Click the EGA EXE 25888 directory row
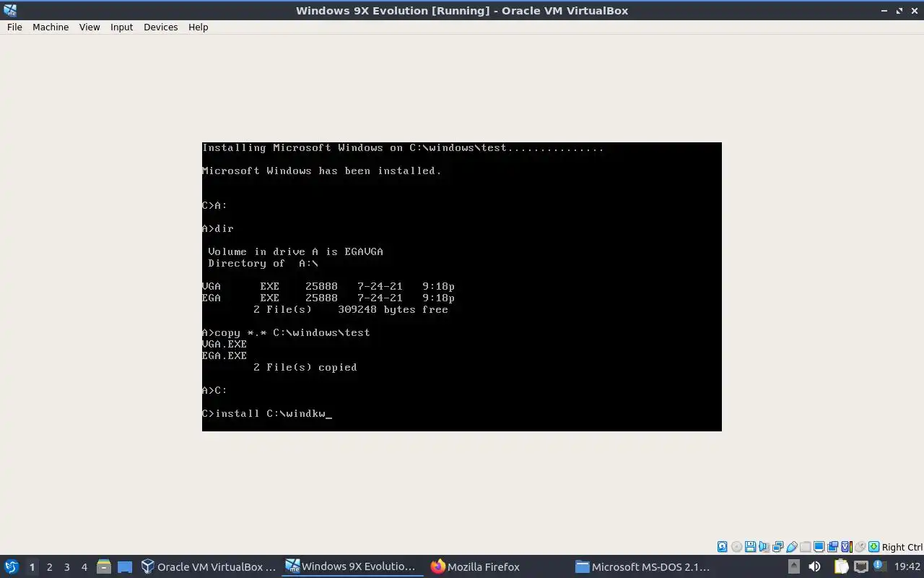 coord(328,298)
